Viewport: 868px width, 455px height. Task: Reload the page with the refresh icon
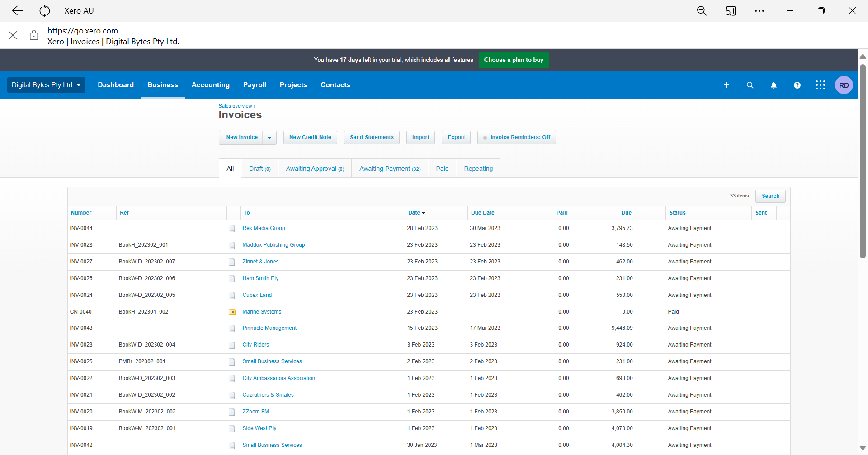(45, 10)
